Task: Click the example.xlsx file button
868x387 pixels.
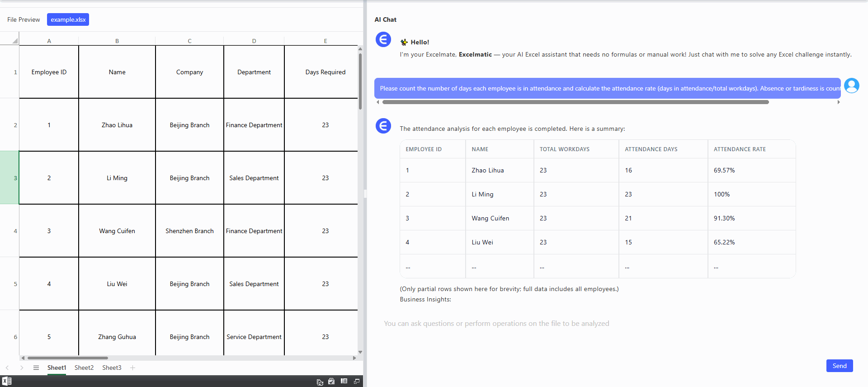Action: (x=68, y=19)
